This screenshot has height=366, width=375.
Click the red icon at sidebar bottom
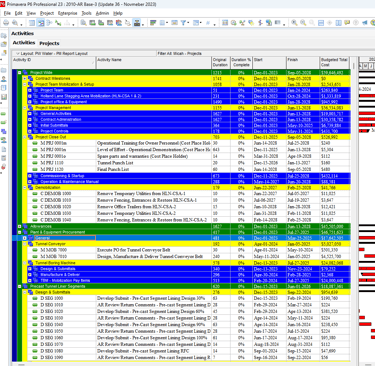pyautogui.click(x=4, y=166)
